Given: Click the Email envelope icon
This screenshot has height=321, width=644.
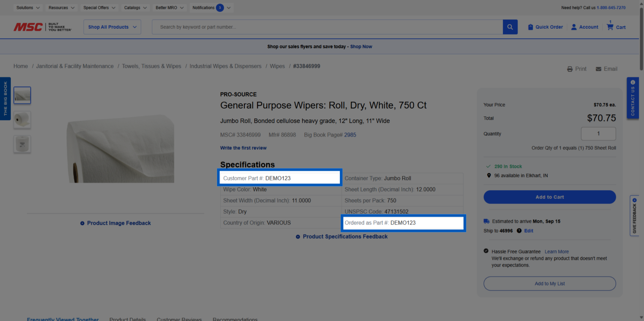Looking at the screenshot, I should [x=598, y=69].
